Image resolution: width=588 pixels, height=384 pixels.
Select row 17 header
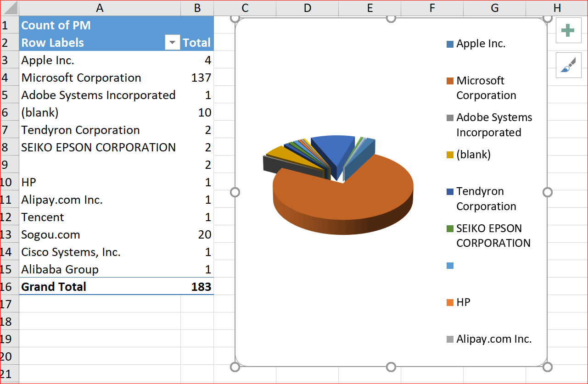click(x=9, y=304)
